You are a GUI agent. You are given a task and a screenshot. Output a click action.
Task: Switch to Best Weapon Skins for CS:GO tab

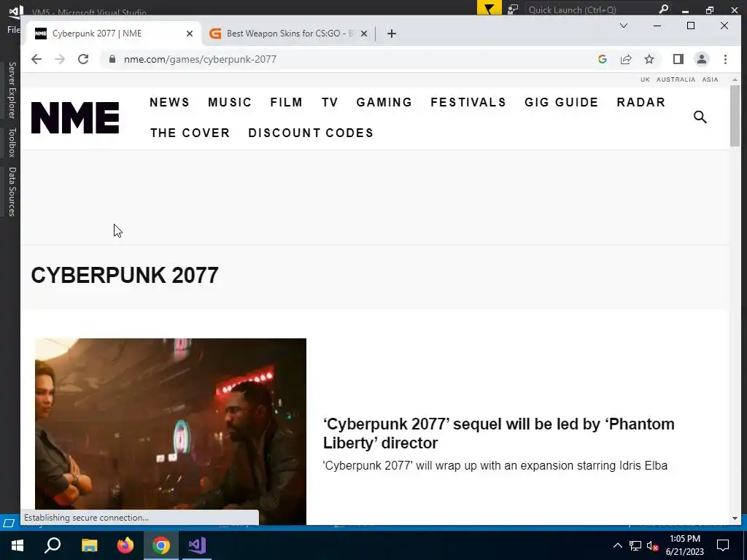point(287,34)
